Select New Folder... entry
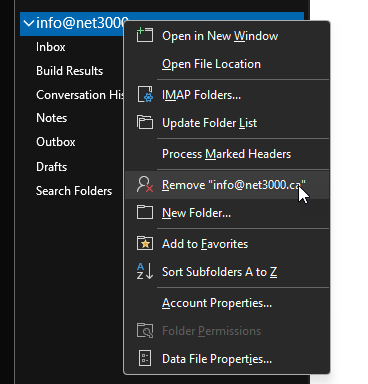The height and width of the screenshot is (384, 368). click(227, 213)
